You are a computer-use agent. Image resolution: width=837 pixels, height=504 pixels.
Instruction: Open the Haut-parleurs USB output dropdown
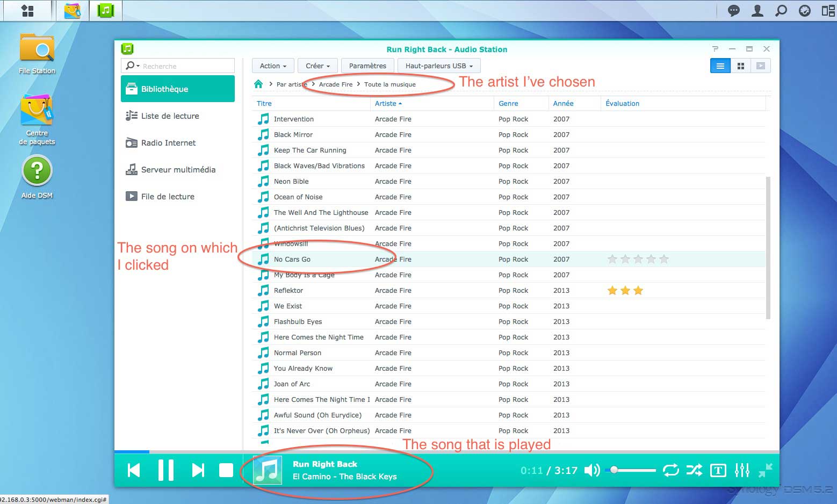pyautogui.click(x=439, y=66)
